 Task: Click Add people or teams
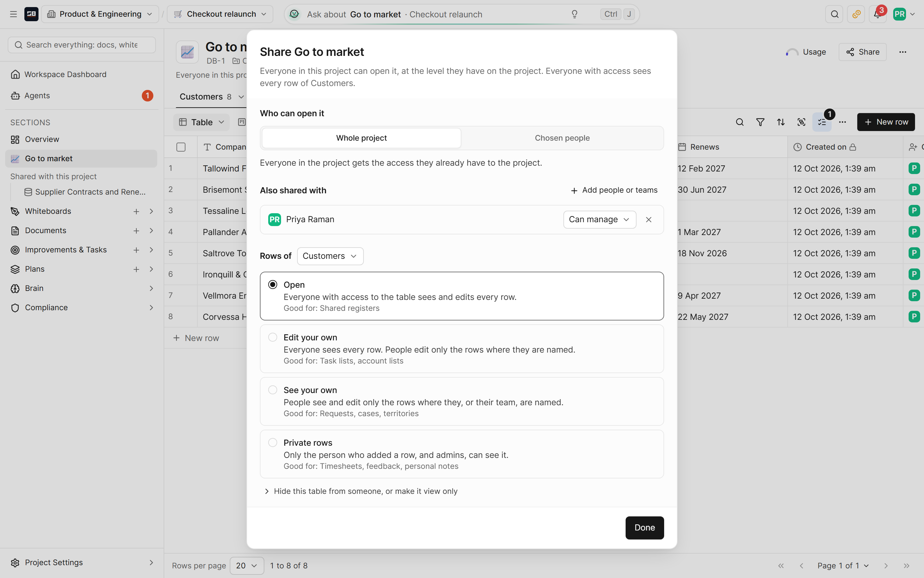click(614, 190)
